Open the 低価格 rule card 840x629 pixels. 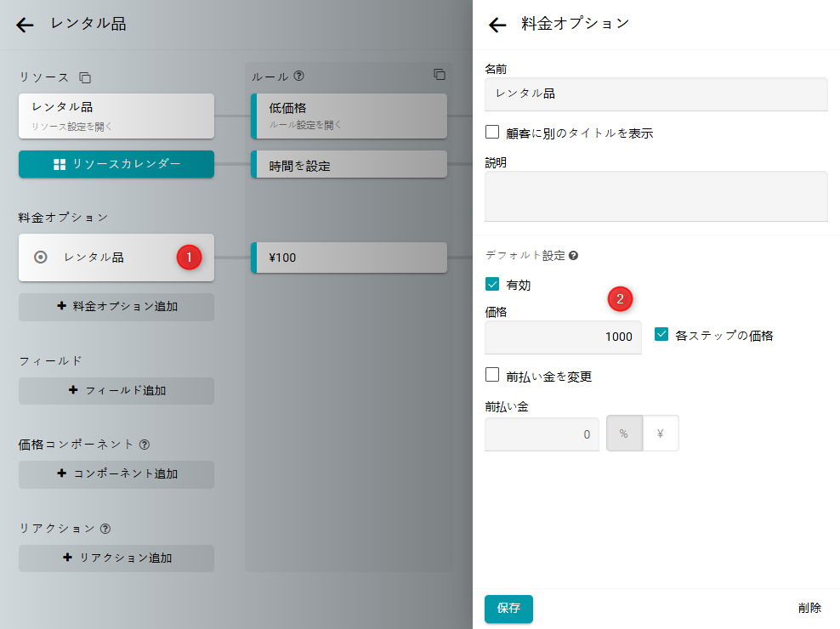pos(349,116)
